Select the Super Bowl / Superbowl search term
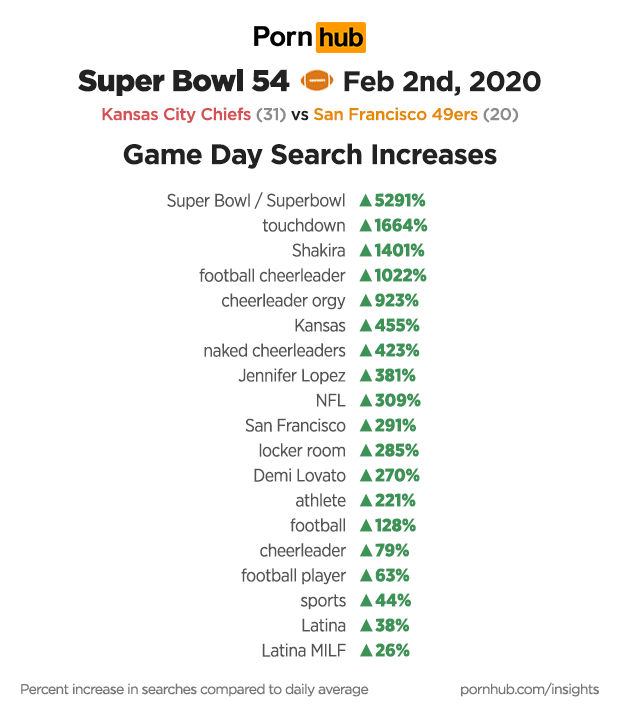 tap(256, 200)
